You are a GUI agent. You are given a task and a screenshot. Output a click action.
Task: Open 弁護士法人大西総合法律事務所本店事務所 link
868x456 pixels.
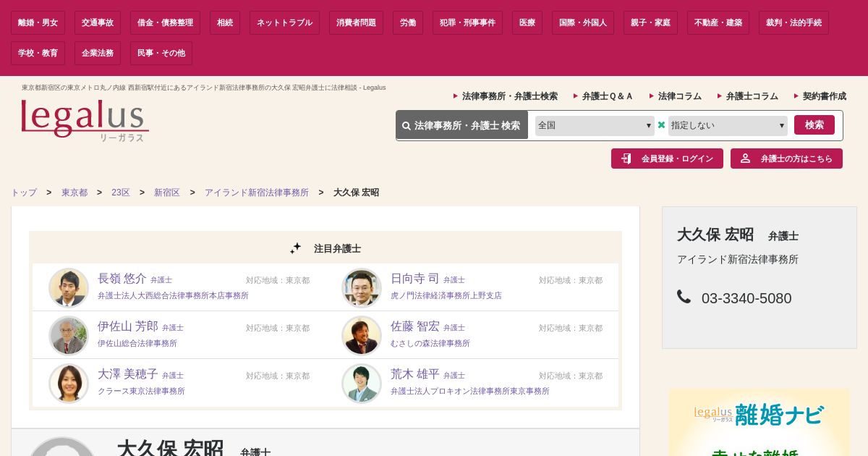(x=173, y=295)
